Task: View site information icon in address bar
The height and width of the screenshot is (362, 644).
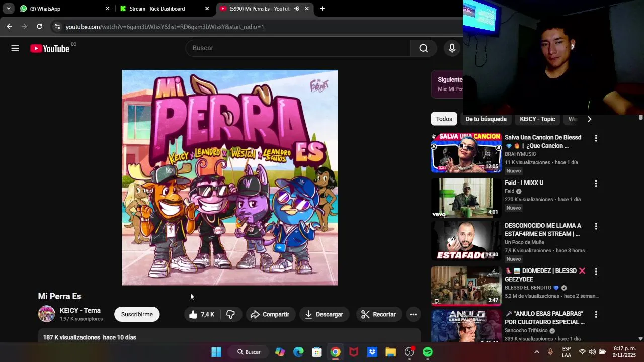Action: tap(57, 27)
